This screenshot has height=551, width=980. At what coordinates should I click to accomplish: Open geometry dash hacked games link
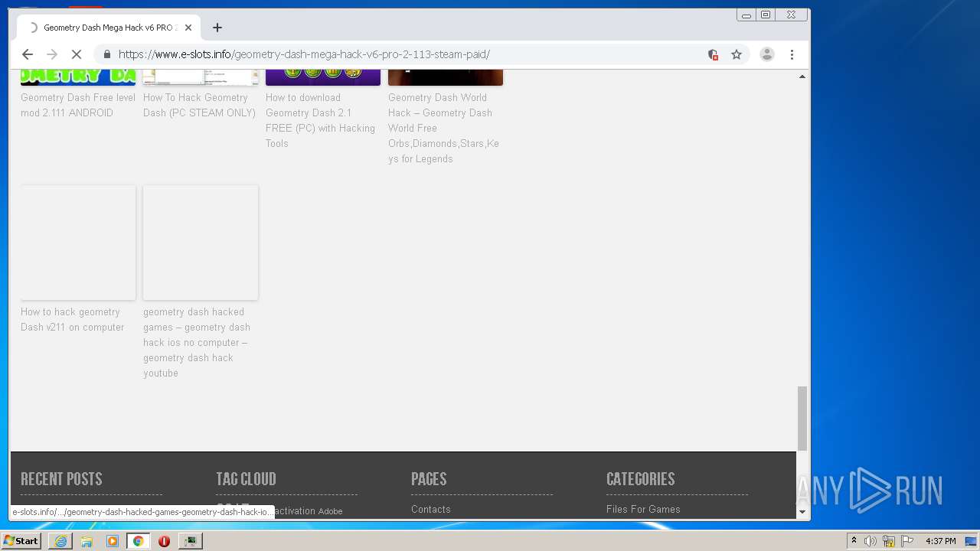point(198,342)
